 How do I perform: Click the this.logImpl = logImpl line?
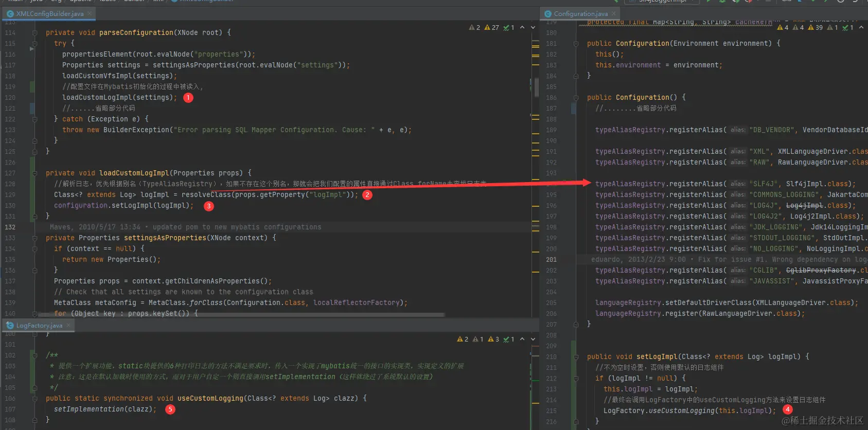[x=650, y=389]
